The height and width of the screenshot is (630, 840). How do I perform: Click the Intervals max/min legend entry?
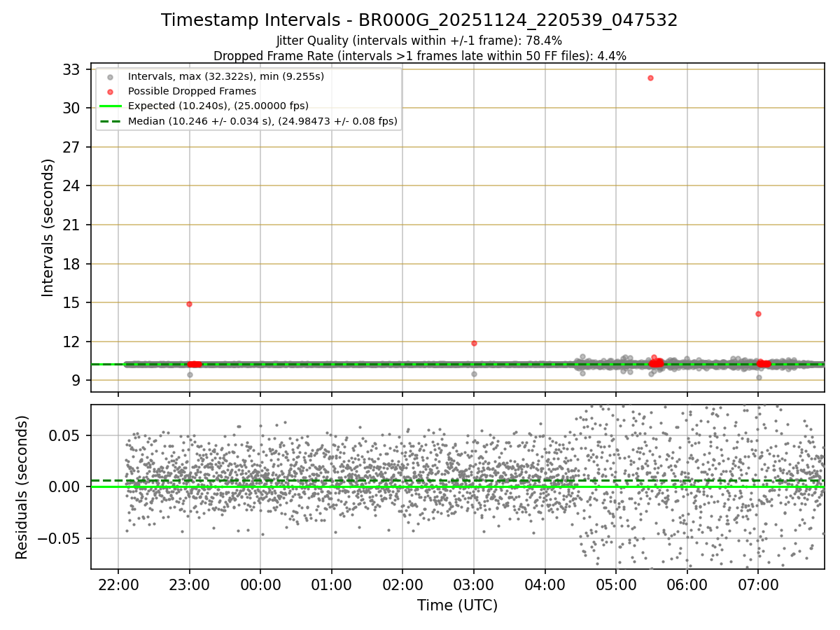coord(226,76)
